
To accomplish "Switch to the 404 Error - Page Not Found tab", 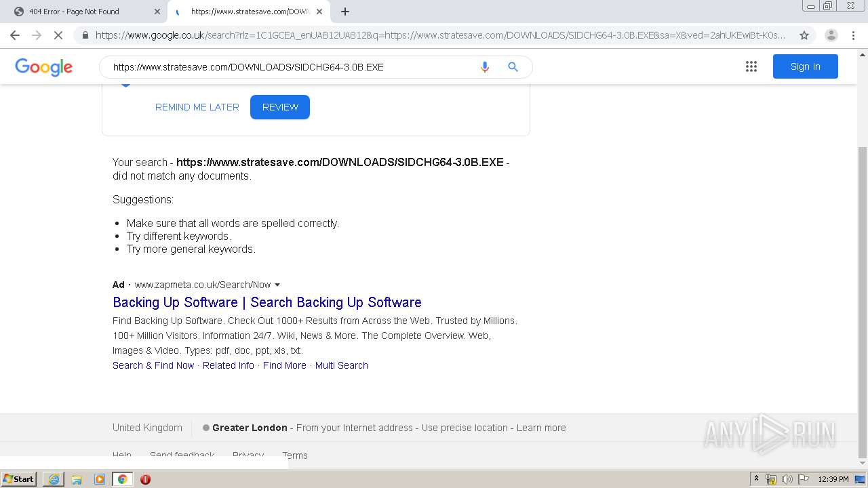I will coord(85,12).
